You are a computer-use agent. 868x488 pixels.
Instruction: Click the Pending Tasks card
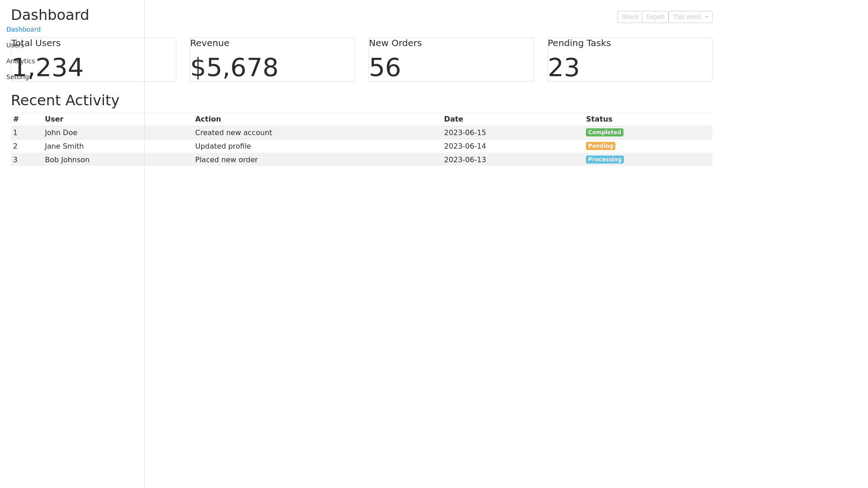(629, 60)
